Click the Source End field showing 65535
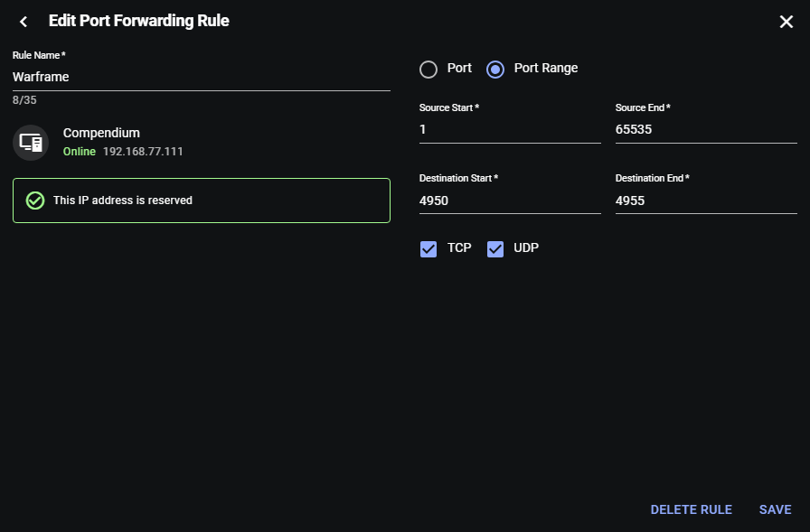 tap(705, 130)
